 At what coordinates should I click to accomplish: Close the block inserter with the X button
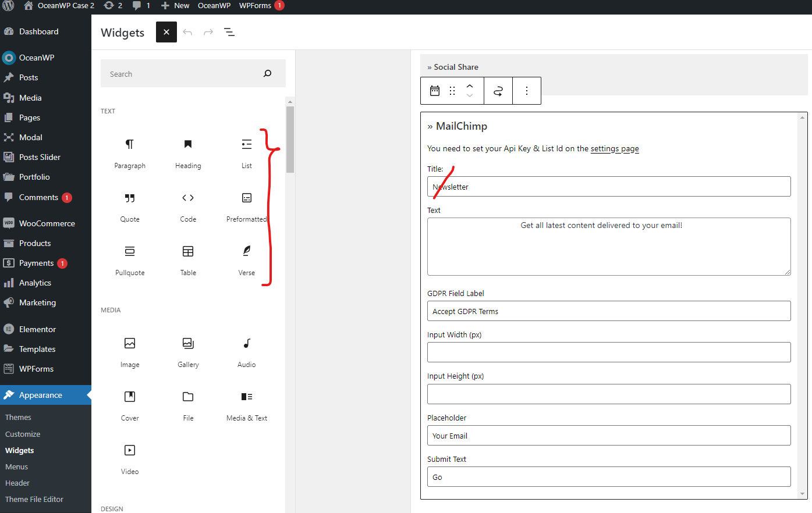coord(166,32)
